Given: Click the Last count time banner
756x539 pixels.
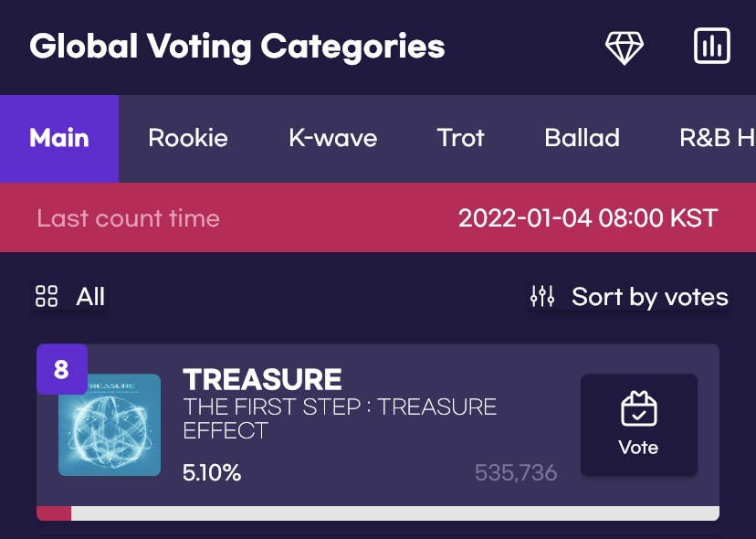Looking at the screenshot, I should (377, 218).
